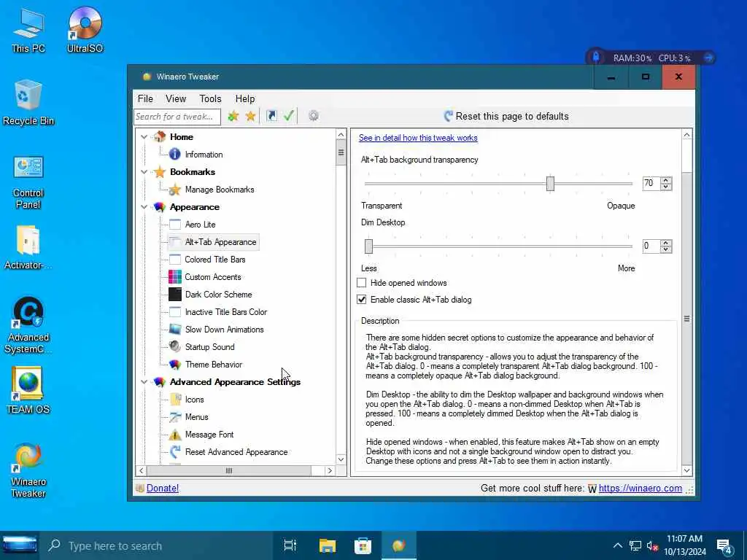Click the network tray icon

click(635, 546)
